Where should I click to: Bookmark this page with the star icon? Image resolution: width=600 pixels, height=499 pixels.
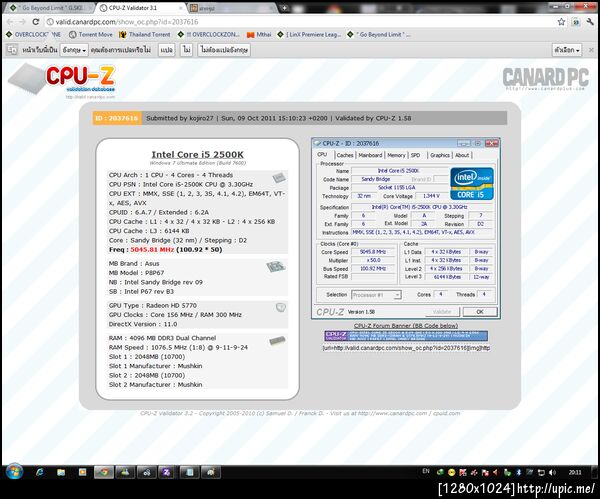[x=561, y=22]
